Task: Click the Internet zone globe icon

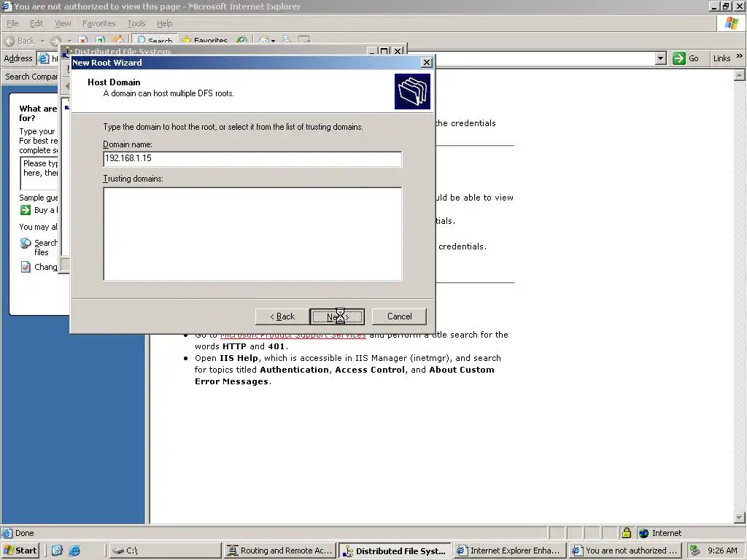Action: coord(643,533)
